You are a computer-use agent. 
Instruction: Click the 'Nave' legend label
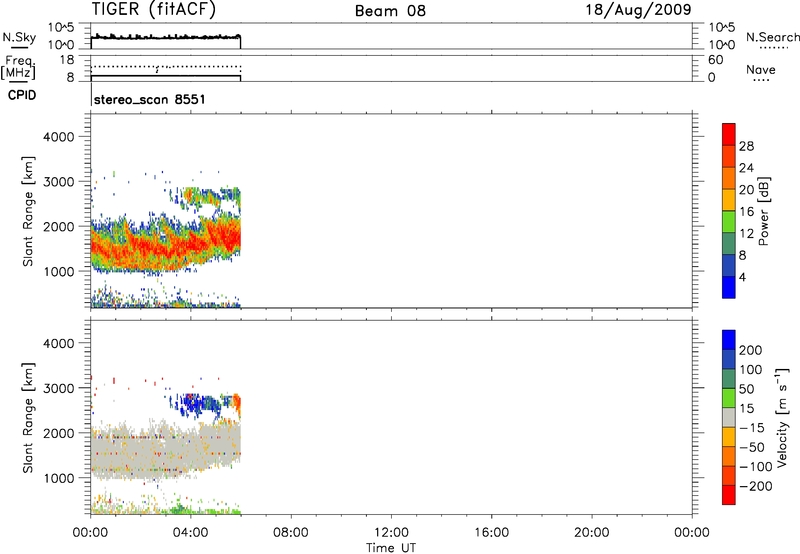tap(761, 69)
